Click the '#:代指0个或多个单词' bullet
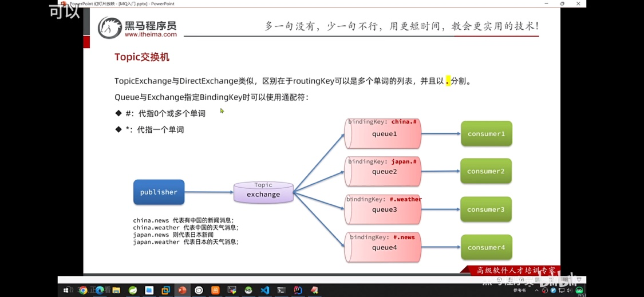Screen dimensions: 644x297 [x=161, y=113]
